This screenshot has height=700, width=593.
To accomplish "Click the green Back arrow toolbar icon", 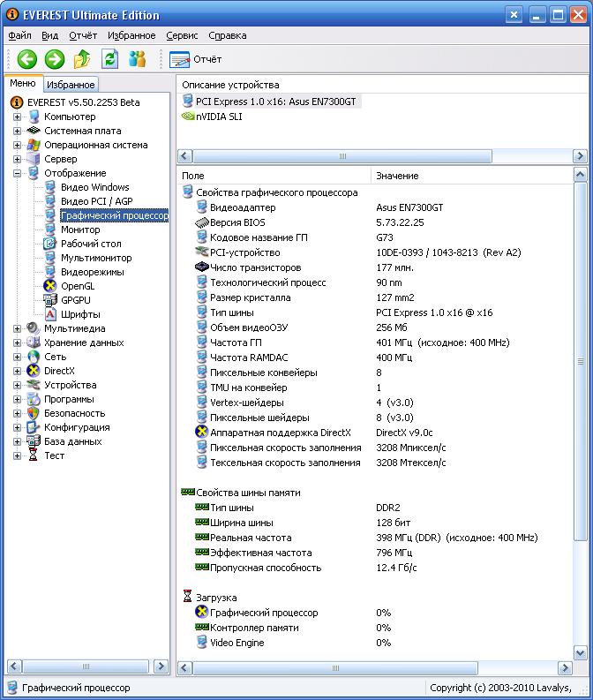I will pyautogui.click(x=27, y=59).
